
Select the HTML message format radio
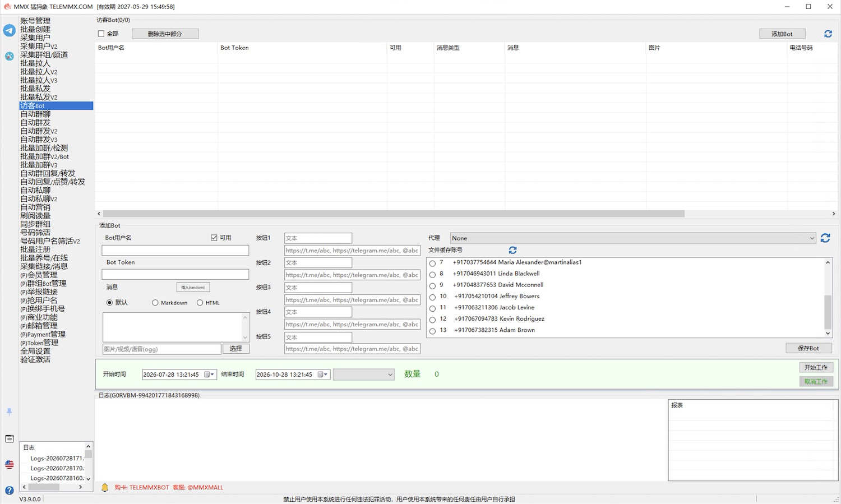[x=200, y=303]
